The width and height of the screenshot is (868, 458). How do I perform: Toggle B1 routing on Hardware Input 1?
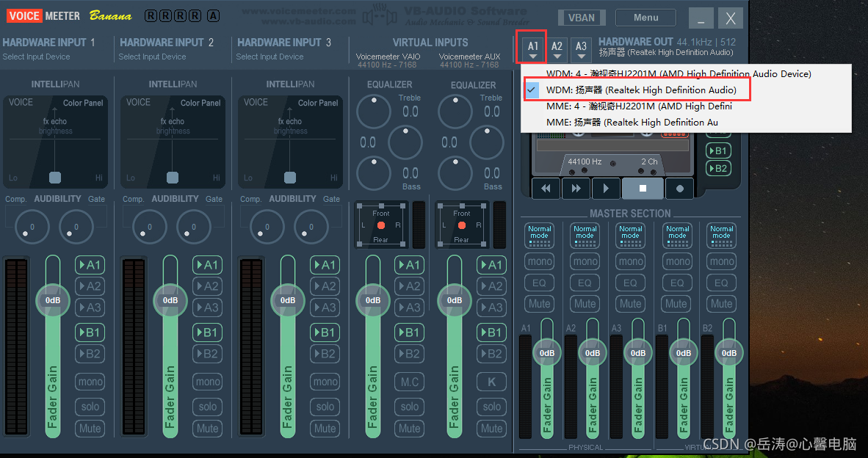coord(90,332)
